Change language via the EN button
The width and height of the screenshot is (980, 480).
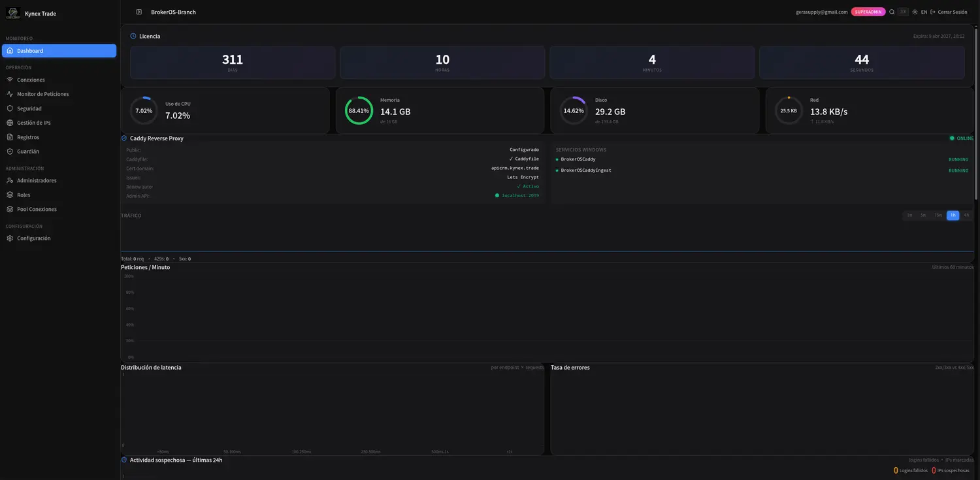point(924,12)
